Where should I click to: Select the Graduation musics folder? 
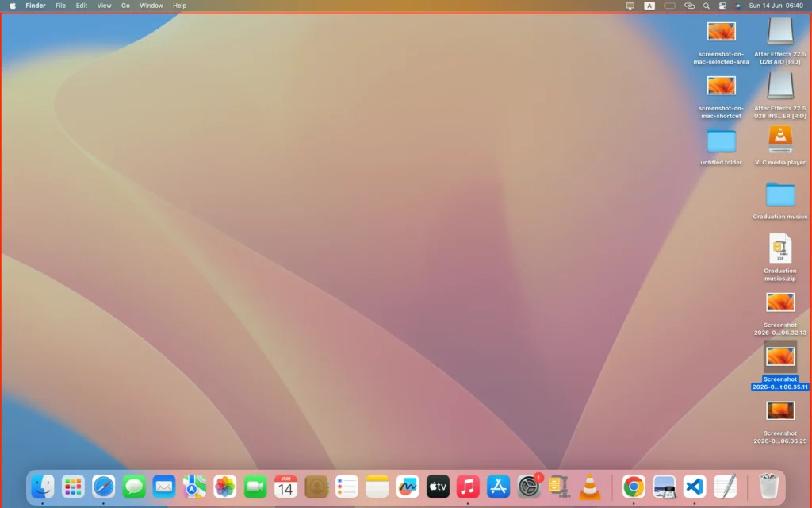780,201
